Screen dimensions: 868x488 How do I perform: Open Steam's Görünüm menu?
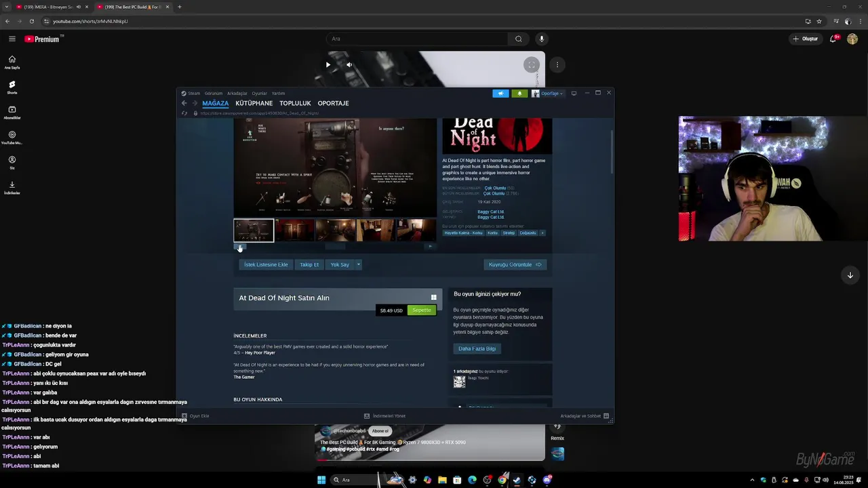pos(214,94)
